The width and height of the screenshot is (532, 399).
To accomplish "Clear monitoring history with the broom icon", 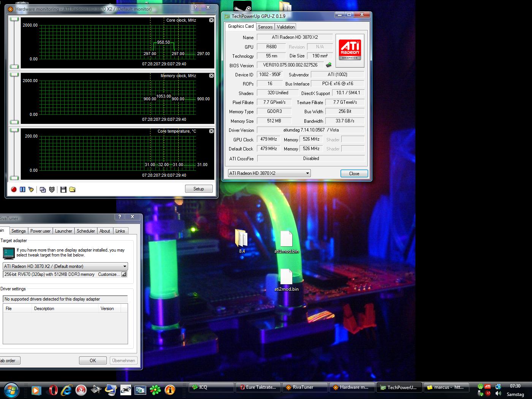I will coord(31,189).
